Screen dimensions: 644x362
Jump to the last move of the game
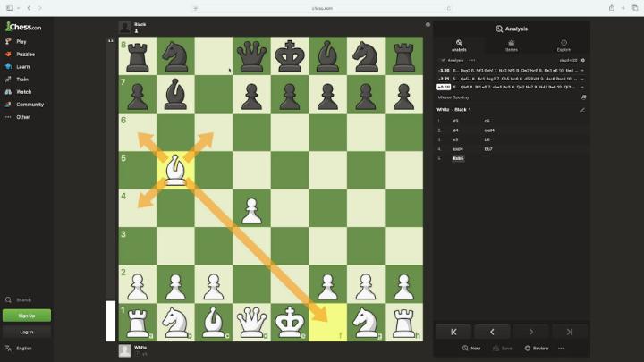pyautogui.click(x=569, y=332)
